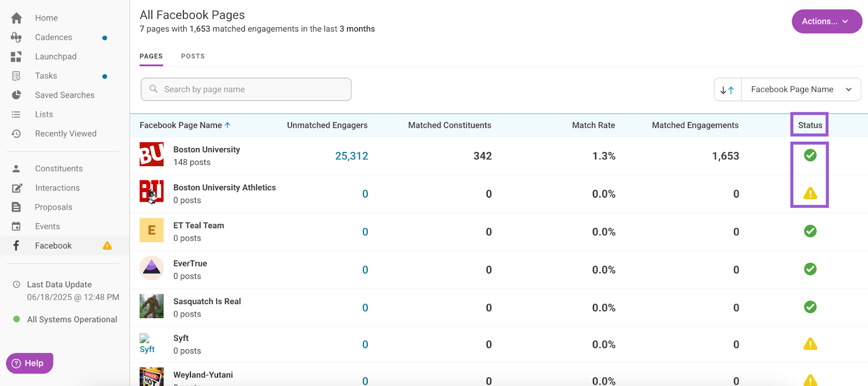868x386 pixels.
Task: Switch to the Posts tab
Action: [193, 56]
